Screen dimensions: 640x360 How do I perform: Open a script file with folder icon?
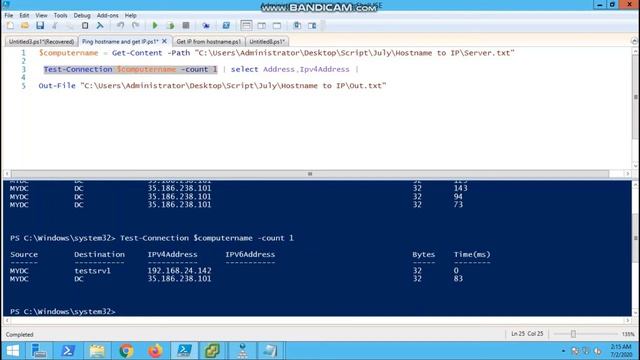(25, 26)
